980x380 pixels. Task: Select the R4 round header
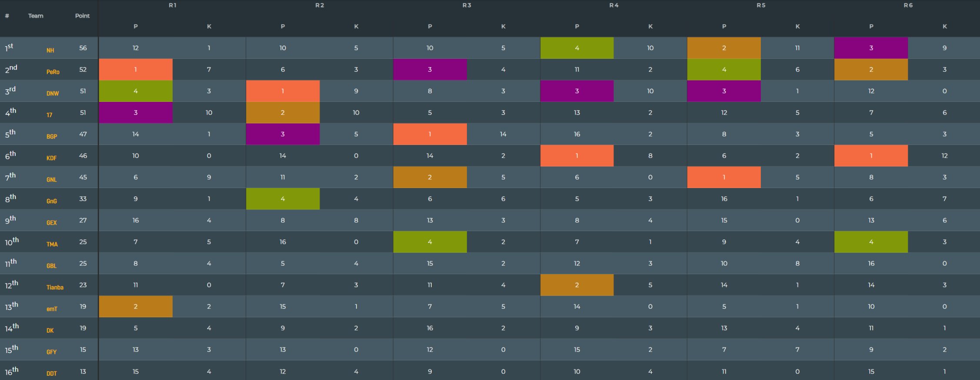pos(614,5)
